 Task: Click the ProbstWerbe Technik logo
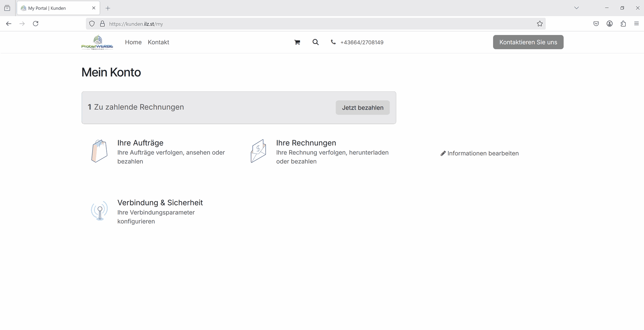coord(97,43)
